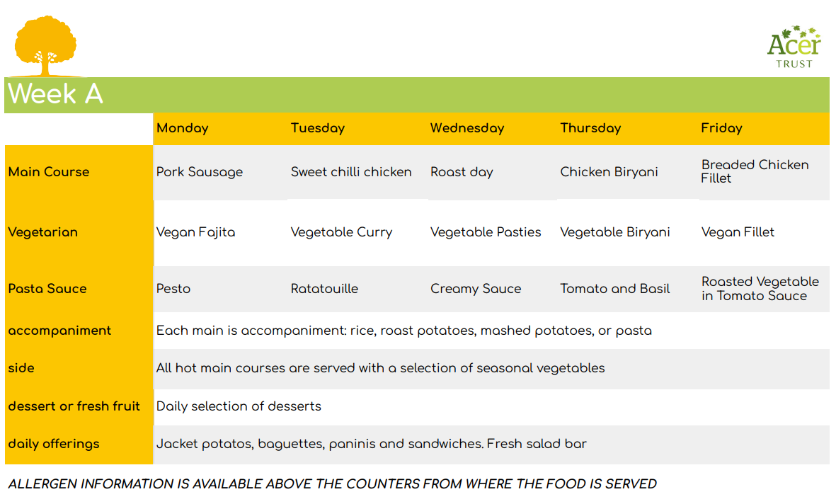Screen dimensions: 836x504
Task: Select the Chicken Biryani cell
Action: (609, 172)
